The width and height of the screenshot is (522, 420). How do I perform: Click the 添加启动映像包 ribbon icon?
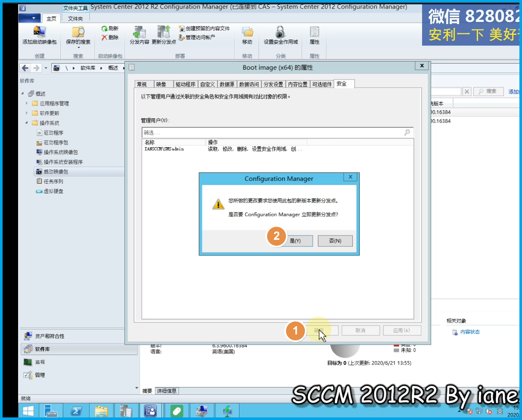pyautogui.click(x=40, y=32)
